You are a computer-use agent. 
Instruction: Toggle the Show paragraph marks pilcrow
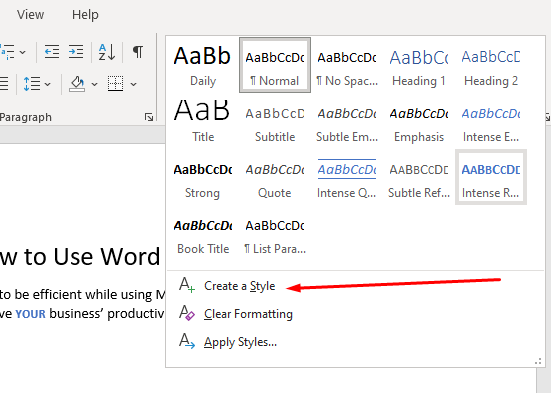tap(138, 52)
